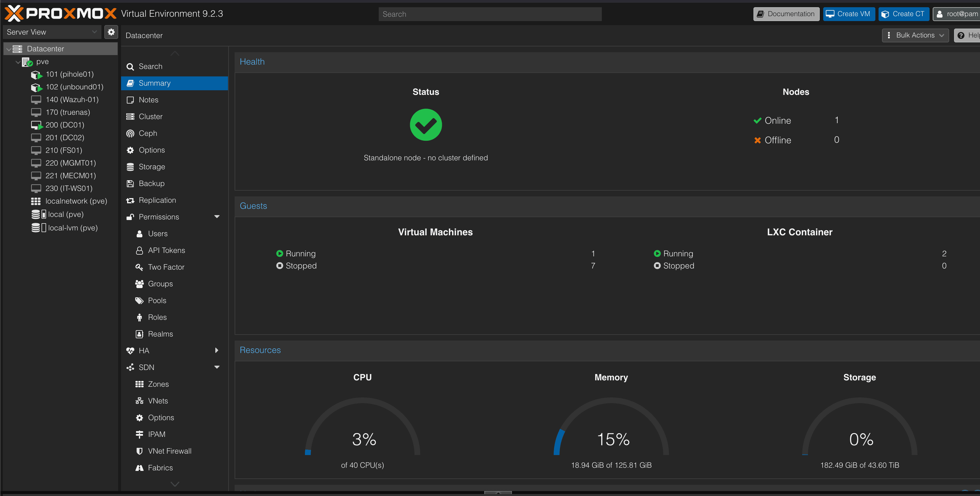The width and height of the screenshot is (980, 496).
Task: Click the Memory usage gauge
Action: [611, 426]
